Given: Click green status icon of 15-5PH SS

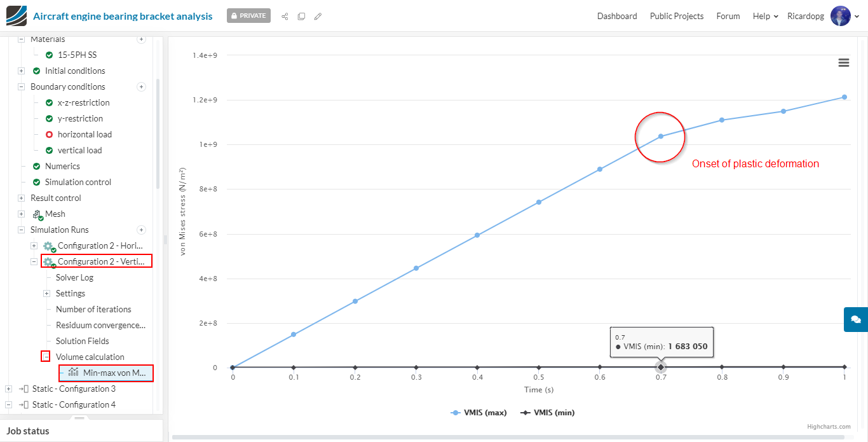Looking at the screenshot, I should coord(49,55).
